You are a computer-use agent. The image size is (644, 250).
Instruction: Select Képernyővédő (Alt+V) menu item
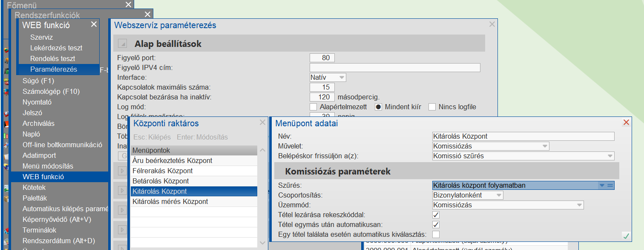[x=57, y=219]
